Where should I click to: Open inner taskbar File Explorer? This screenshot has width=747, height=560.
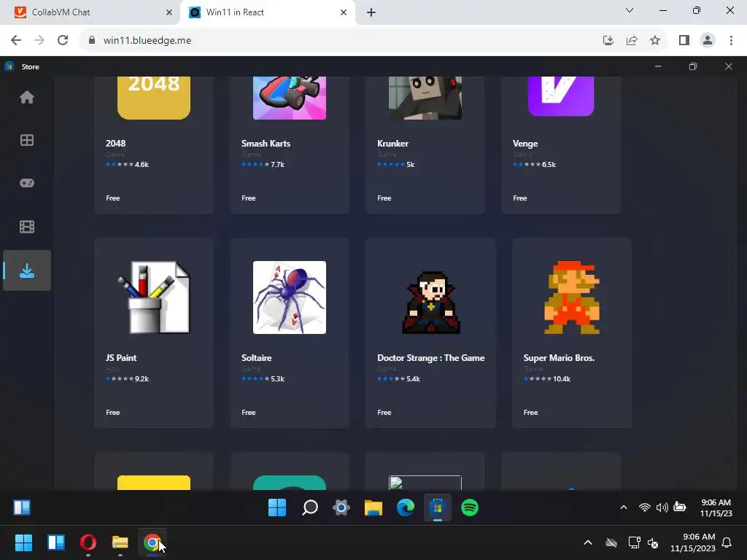pos(373,507)
